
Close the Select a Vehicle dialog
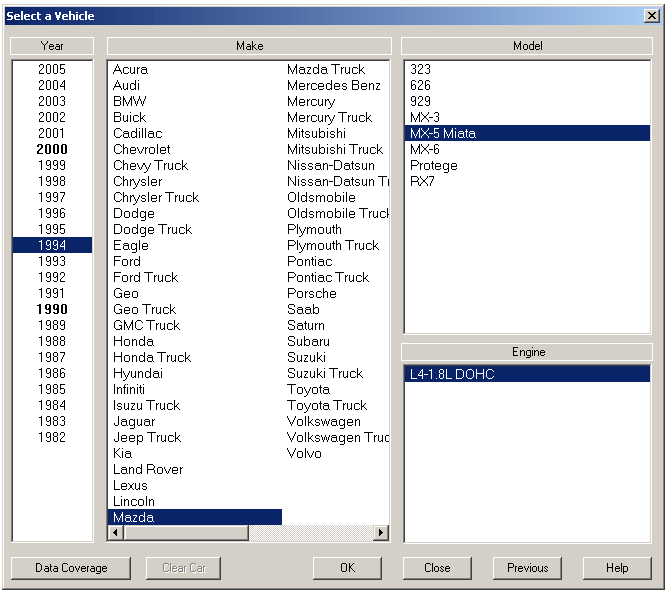point(652,16)
